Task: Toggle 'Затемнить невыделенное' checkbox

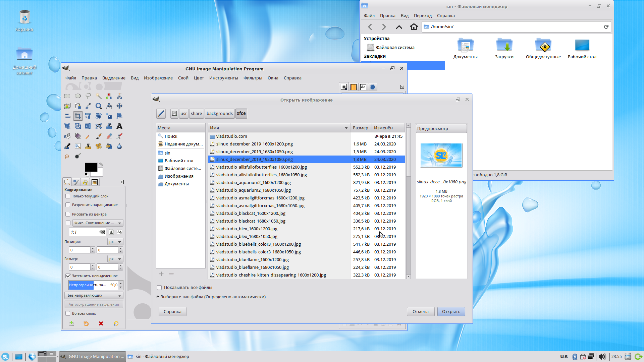Action: [68, 276]
